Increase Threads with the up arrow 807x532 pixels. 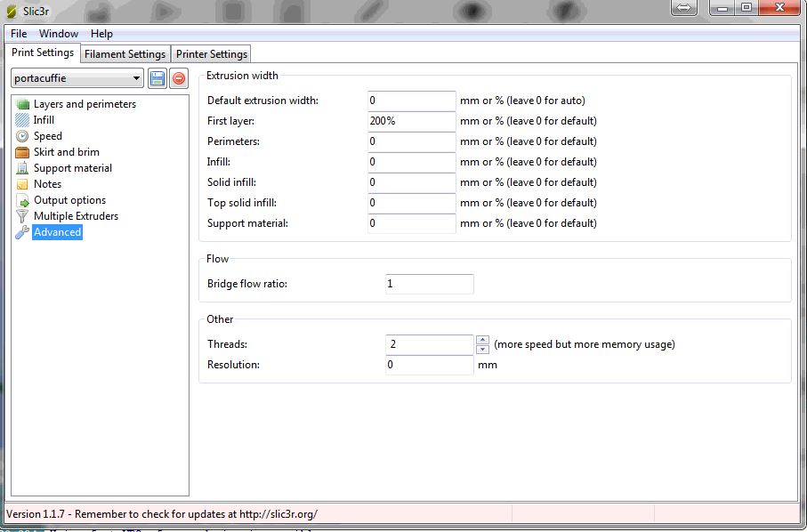pyautogui.click(x=482, y=340)
